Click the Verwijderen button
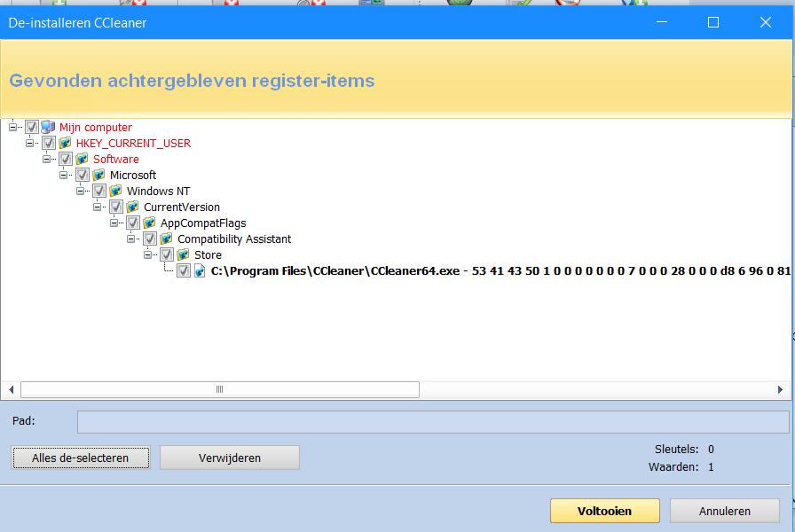The height and width of the screenshot is (532, 795). pyautogui.click(x=230, y=458)
